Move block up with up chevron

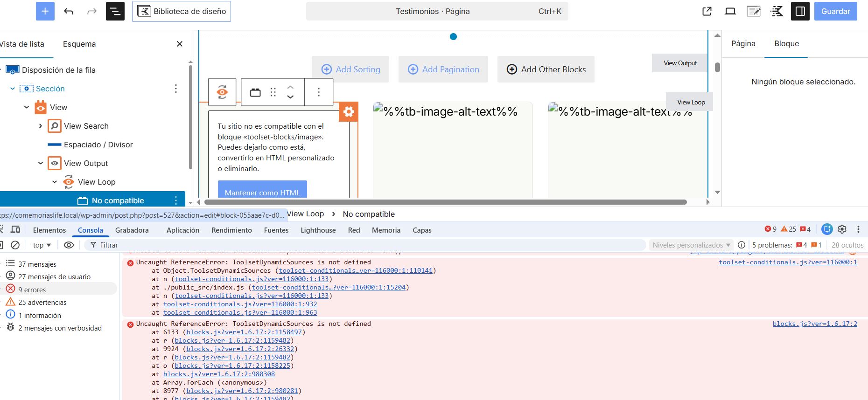(x=290, y=87)
